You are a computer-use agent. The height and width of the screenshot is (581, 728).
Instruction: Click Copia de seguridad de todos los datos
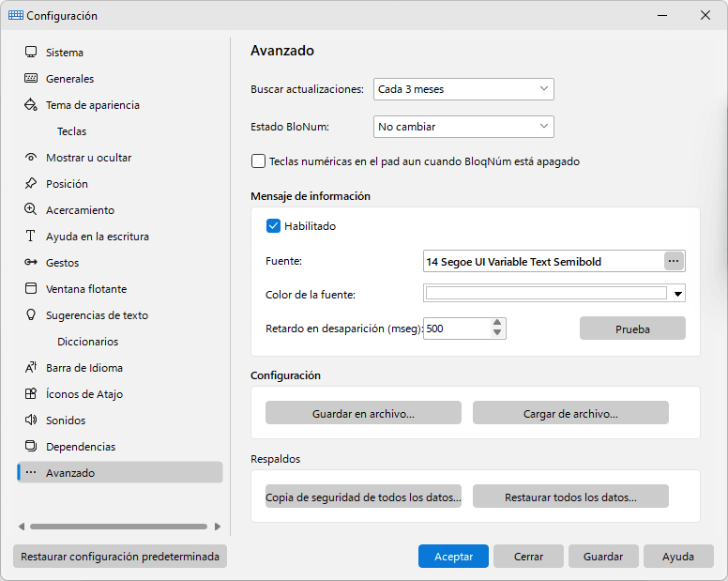[363, 497]
